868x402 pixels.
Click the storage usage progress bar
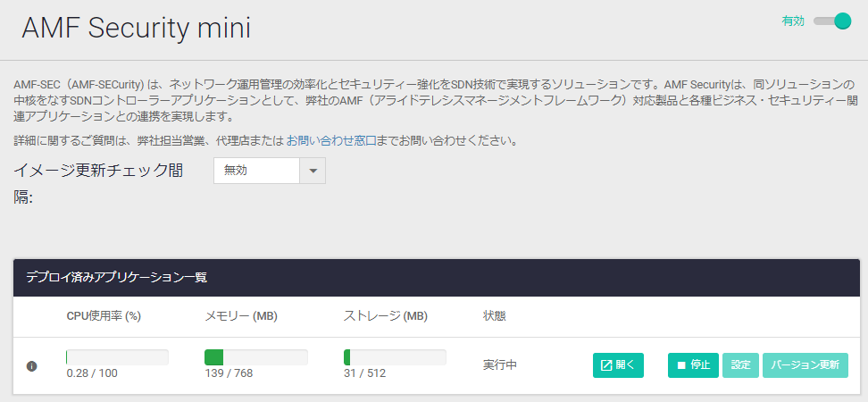pos(394,357)
